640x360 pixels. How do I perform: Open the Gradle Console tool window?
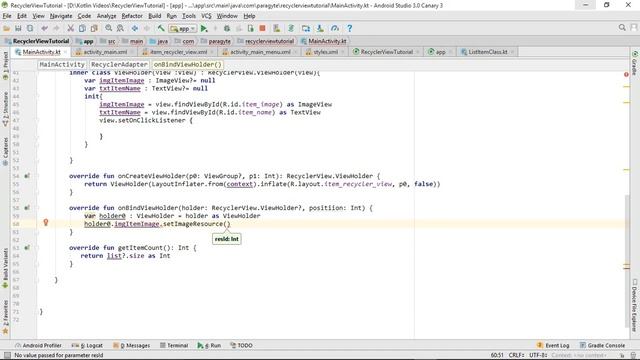coord(602,345)
